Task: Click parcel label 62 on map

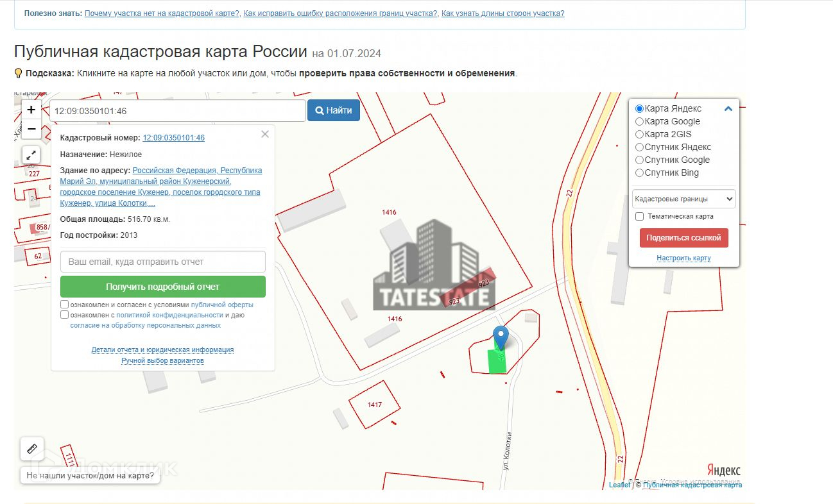Action: point(38,256)
